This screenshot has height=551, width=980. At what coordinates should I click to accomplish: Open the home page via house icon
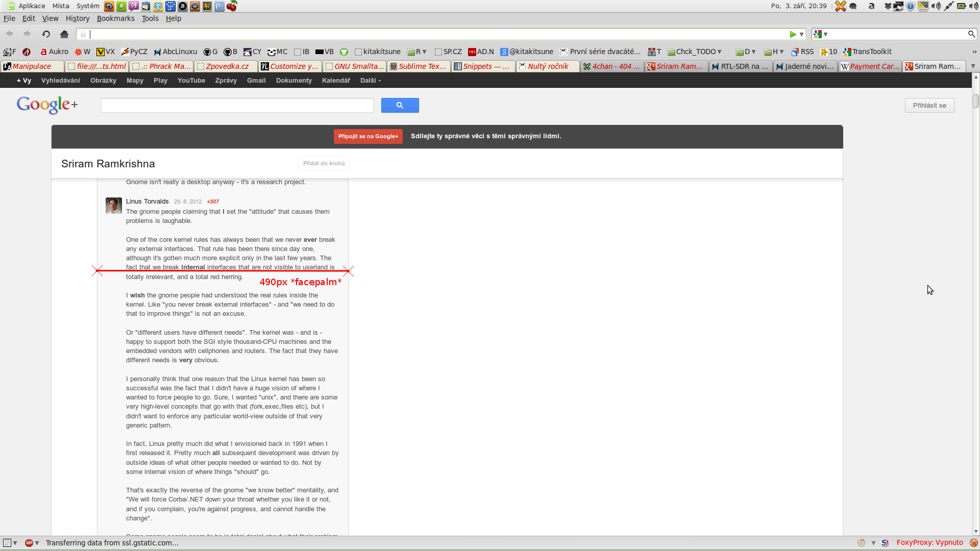64,34
